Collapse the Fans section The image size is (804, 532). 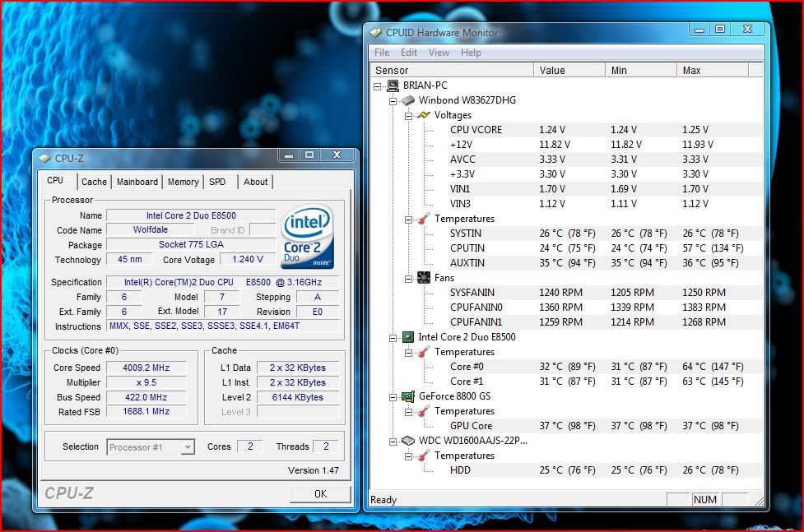pos(409,279)
